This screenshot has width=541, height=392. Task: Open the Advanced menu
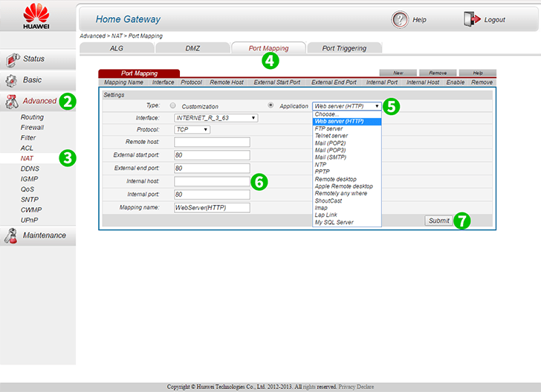38,101
